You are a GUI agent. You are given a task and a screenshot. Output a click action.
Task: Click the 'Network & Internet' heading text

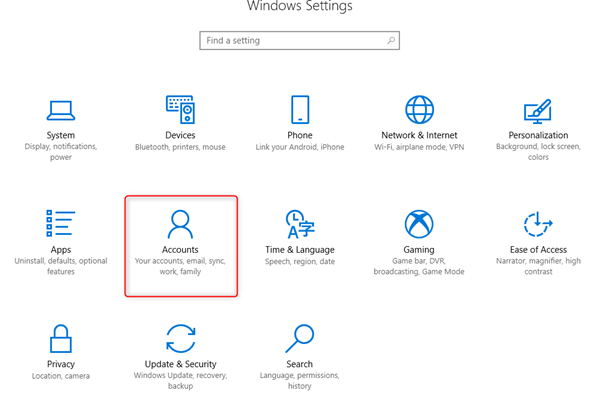419,135
